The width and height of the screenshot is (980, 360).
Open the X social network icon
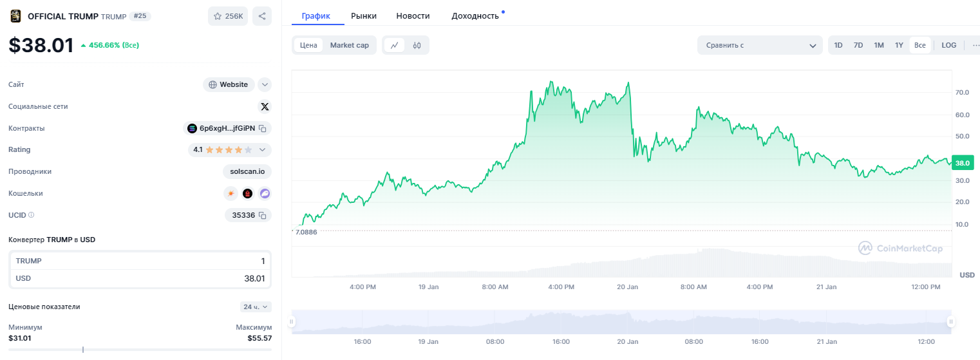[x=265, y=106]
